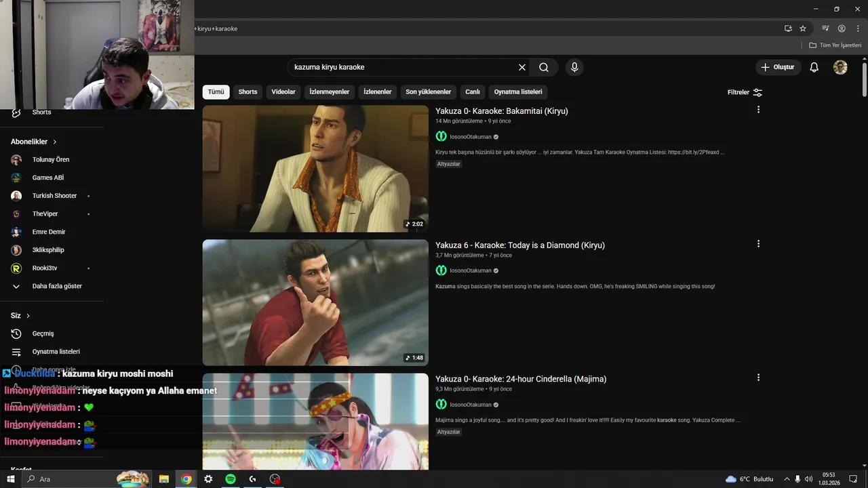868x488 pixels.
Task: Select the Videolar filter chip
Action: (283, 92)
